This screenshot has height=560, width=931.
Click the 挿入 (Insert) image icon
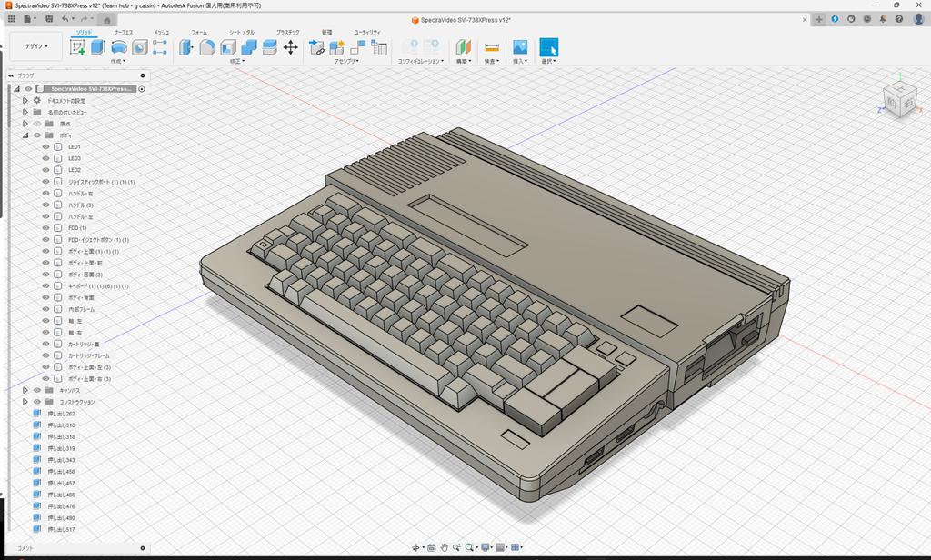coord(518,45)
